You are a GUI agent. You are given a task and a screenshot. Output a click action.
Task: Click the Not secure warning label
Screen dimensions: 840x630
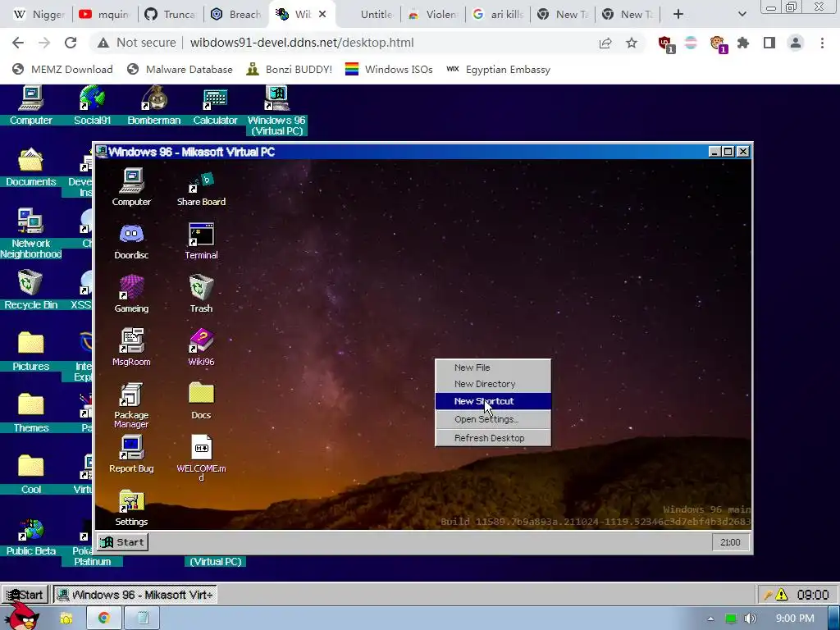click(x=137, y=43)
